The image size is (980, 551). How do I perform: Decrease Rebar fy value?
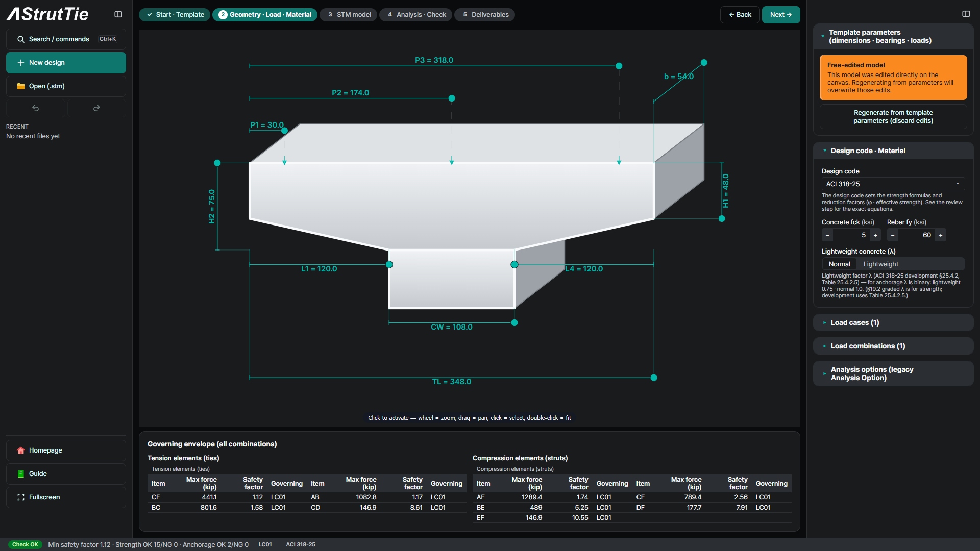pos(893,235)
